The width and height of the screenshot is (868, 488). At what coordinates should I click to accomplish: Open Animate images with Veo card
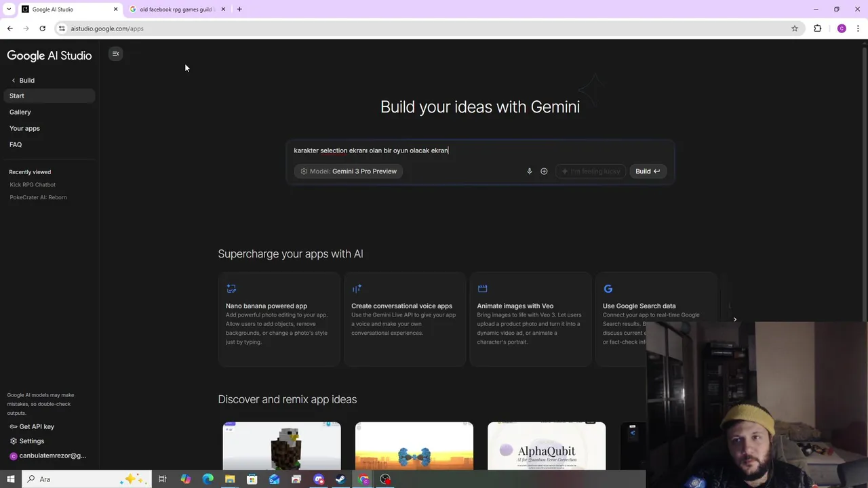(x=530, y=319)
